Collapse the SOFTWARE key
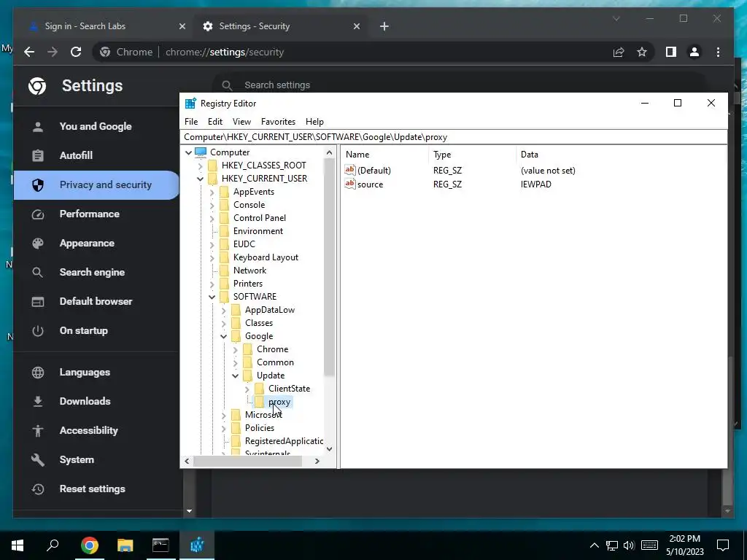 click(212, 297)
